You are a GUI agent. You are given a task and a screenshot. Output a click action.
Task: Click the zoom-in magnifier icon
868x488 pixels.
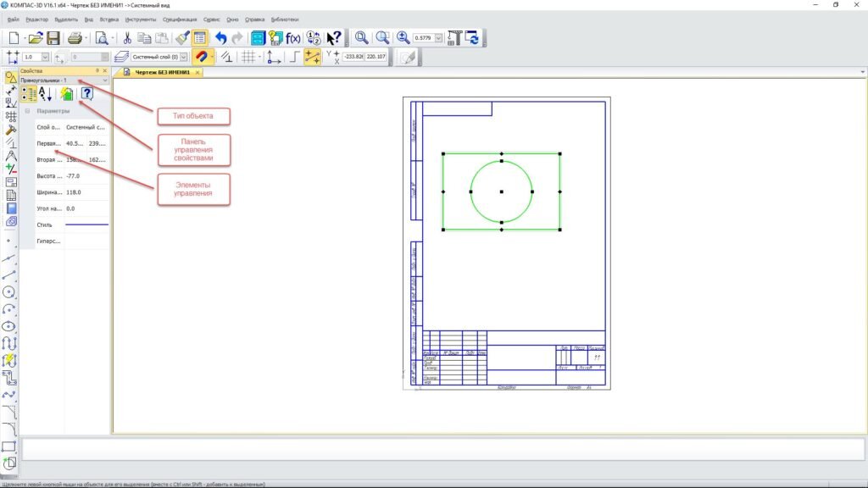pos(403,37)
